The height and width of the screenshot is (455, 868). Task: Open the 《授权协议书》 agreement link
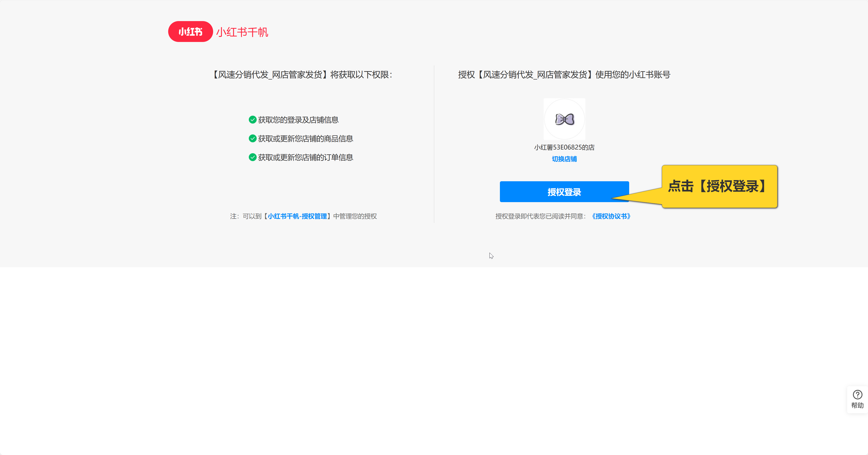click(x=611, y=216)
